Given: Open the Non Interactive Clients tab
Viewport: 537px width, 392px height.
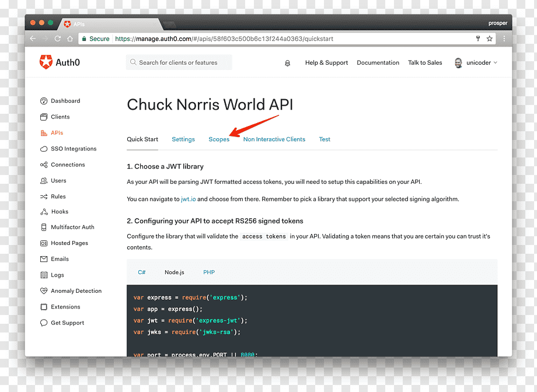Looking at the screenshot, I should point(274,139).
